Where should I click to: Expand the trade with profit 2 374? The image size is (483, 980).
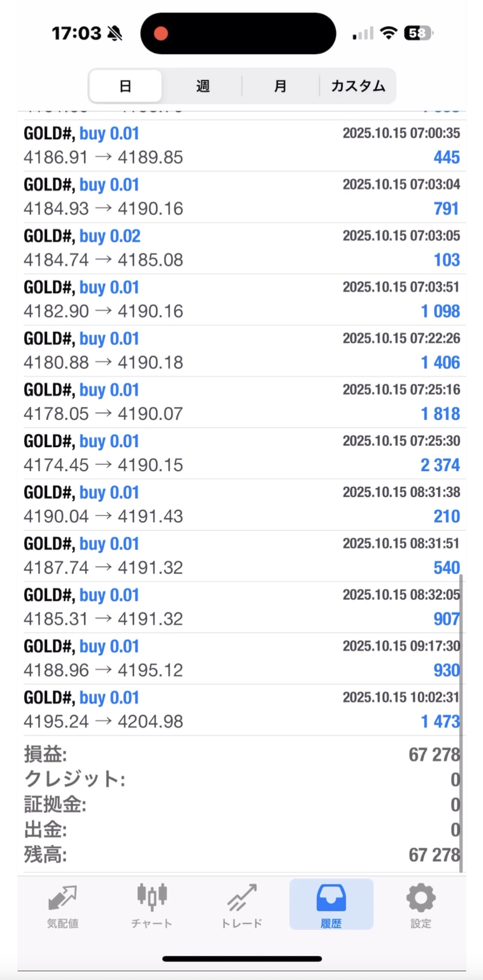pos(242,453)
